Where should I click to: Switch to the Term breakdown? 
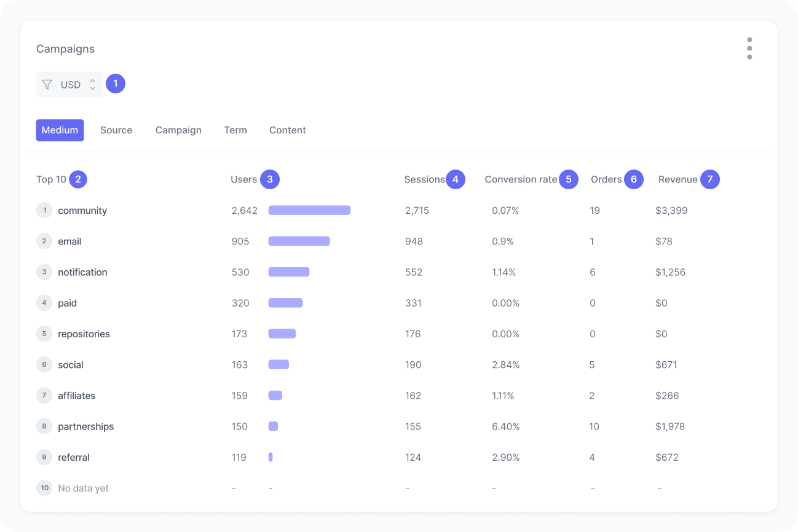(x=235, y=130)
